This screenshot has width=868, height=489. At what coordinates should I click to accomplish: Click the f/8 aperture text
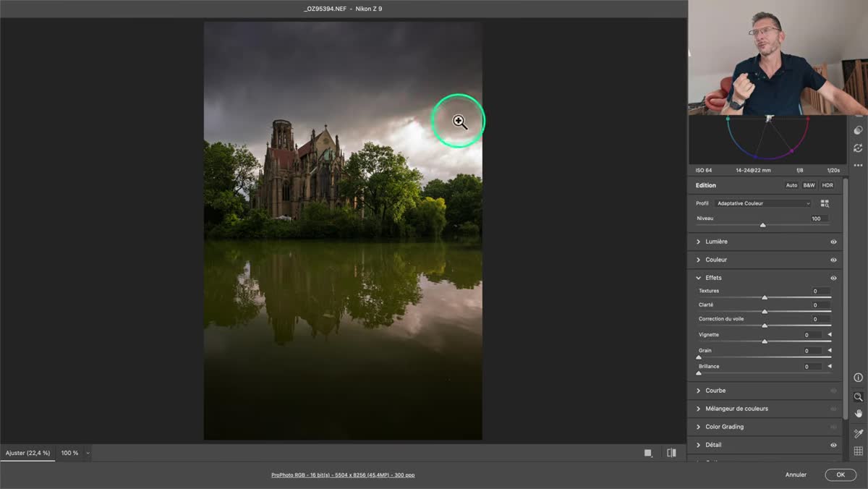800,171
